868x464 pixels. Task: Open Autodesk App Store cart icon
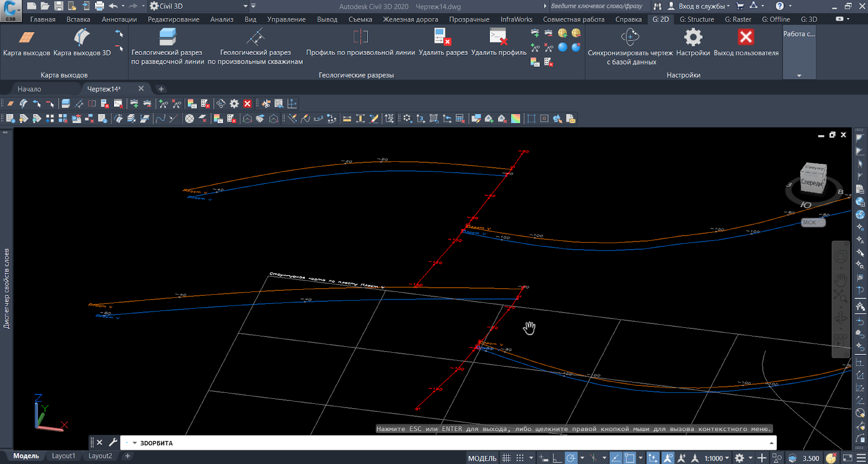[x=739, y=6]
